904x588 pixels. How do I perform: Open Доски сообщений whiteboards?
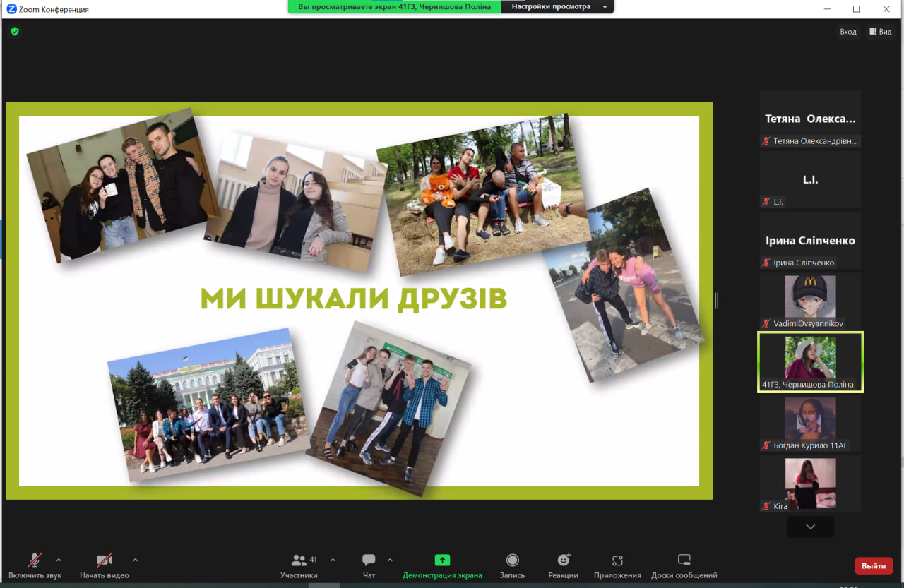(x=684, y=565)
